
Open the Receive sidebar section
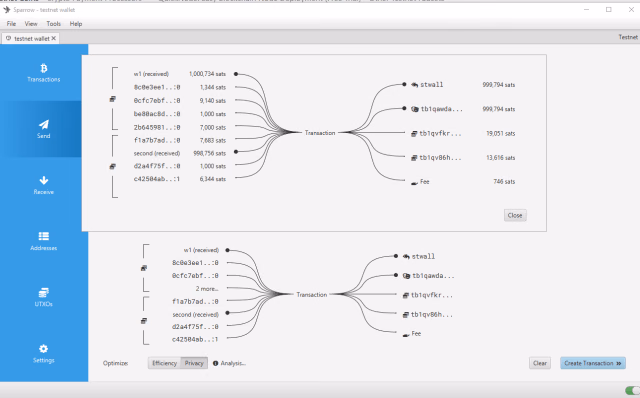[44, 185]
